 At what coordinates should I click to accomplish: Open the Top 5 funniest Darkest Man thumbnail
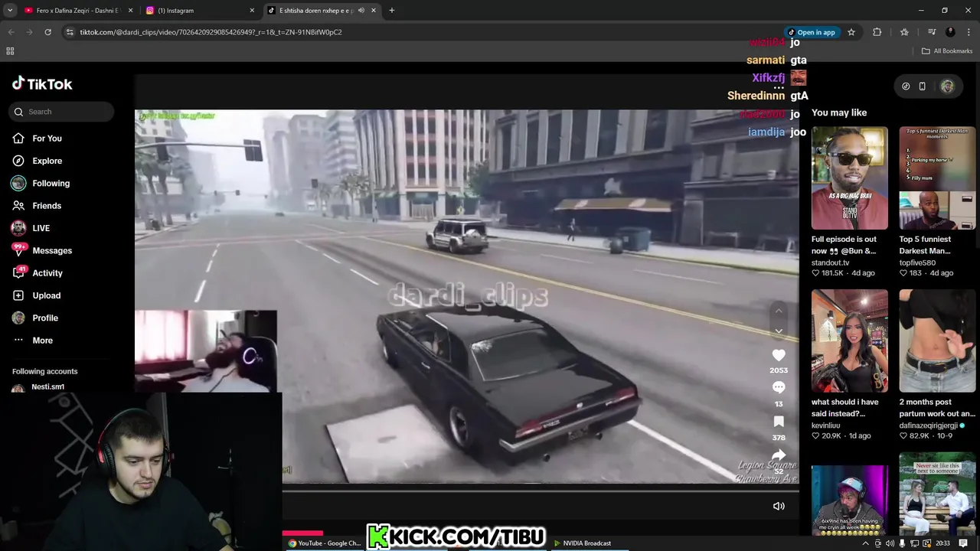pyautogui.click(x=937, y=178)
